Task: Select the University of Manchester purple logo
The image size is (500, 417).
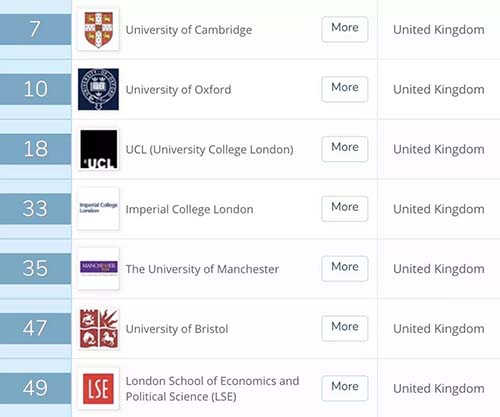Action: point(98,269)
